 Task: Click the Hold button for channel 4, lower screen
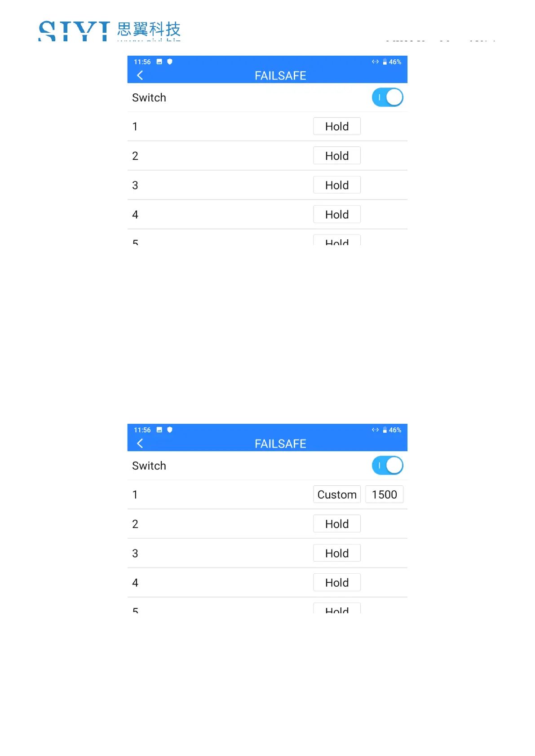coord(337,583)
